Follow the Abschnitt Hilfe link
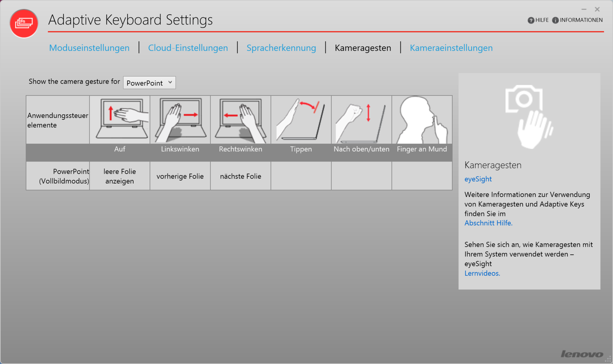The height and width of the screenshot is (364, 613). (488, 223)
